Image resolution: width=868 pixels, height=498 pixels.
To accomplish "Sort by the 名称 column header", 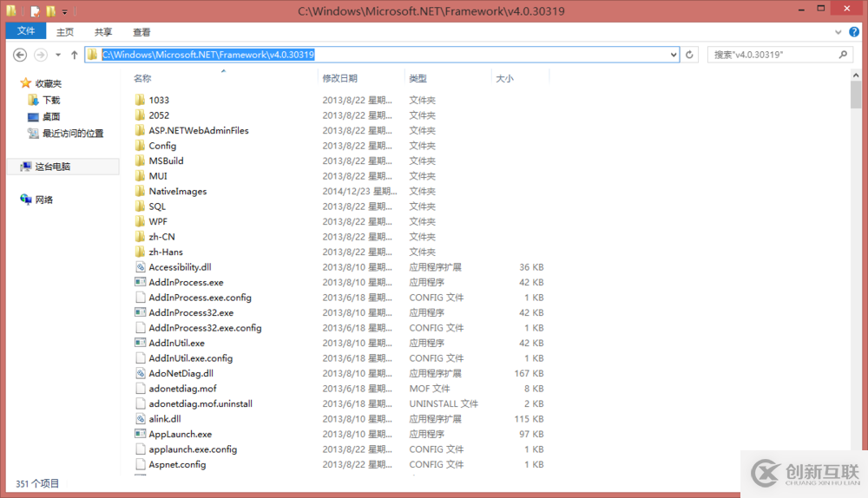I will pos(142,79).
